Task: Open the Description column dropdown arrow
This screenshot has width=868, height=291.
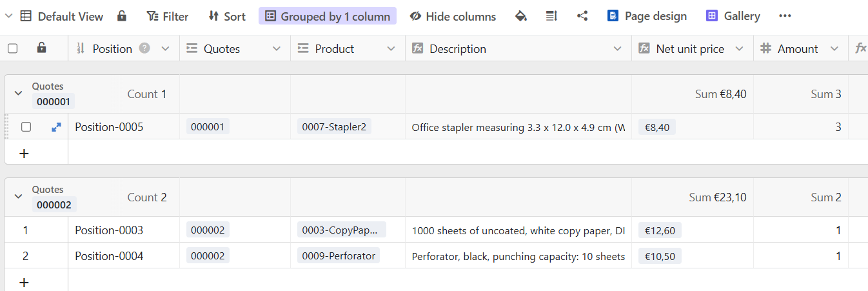Action: tap(618, 48)
